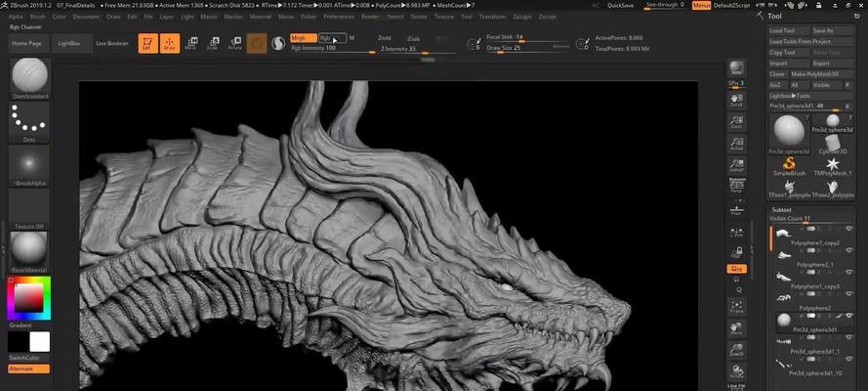Image resolution: width=868 pixels, height=391 pixels.
Task: Open Home Page button
Action: click(x=27, y=43)
